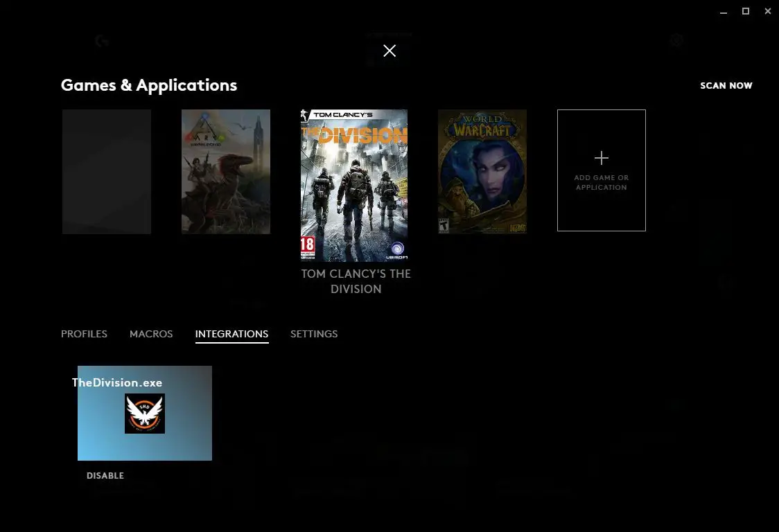This screenshot has width=779, height=532.
Task: Switch to the PROFILES tab
Action: [84, 334]
